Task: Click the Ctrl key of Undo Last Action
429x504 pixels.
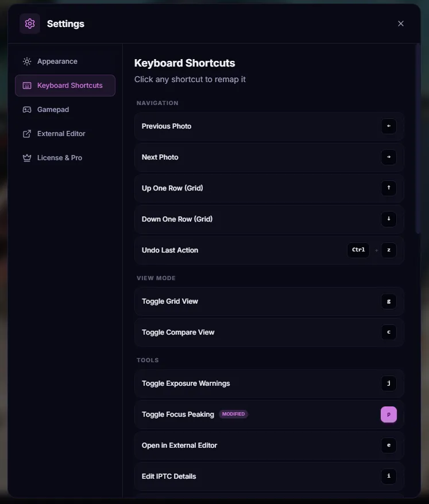Action: [x=358, y=250]
